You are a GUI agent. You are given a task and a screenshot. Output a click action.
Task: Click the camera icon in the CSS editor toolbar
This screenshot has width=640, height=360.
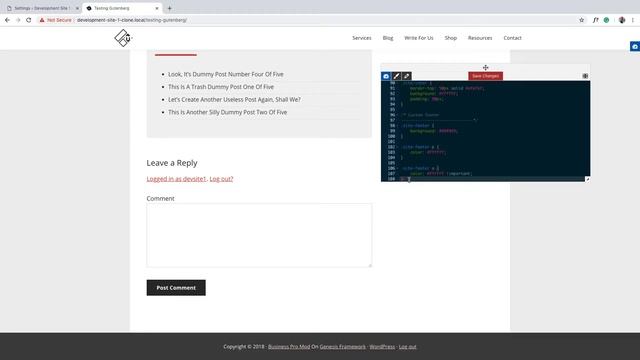[386, 76]
